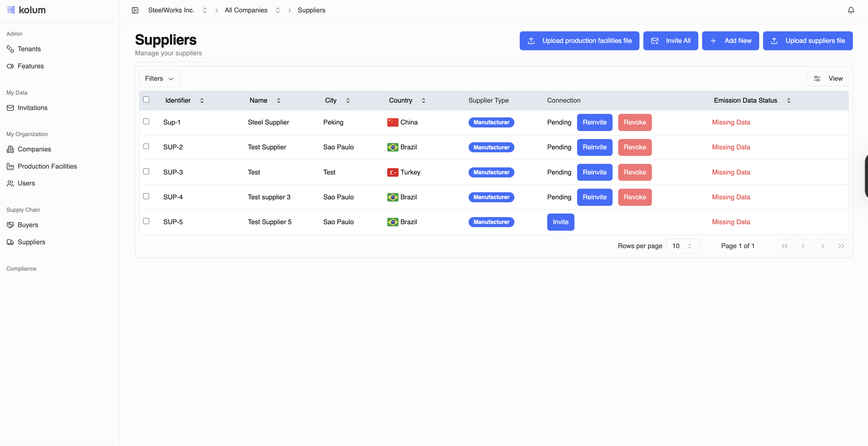
Task: Sort by Identifier column arrows
Action: (202, 101)
